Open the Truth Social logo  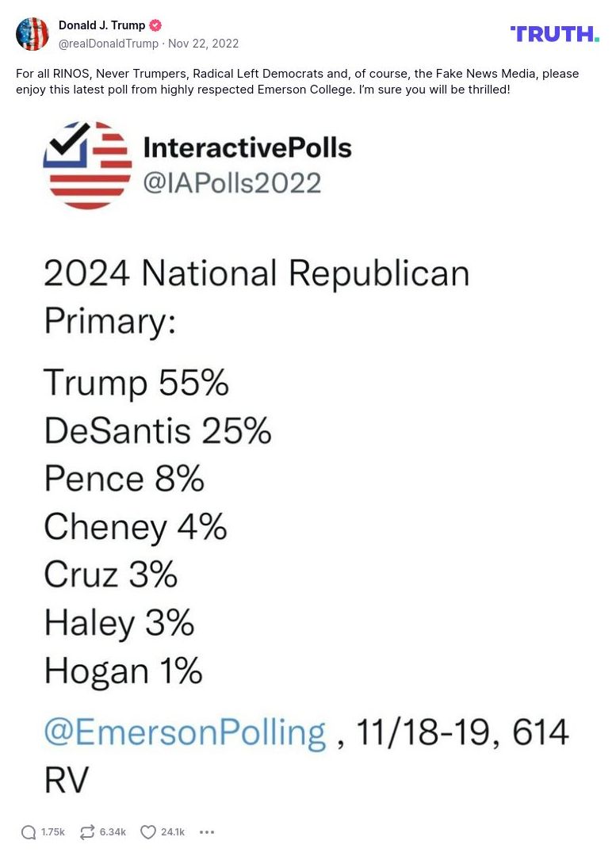point(554,33)
